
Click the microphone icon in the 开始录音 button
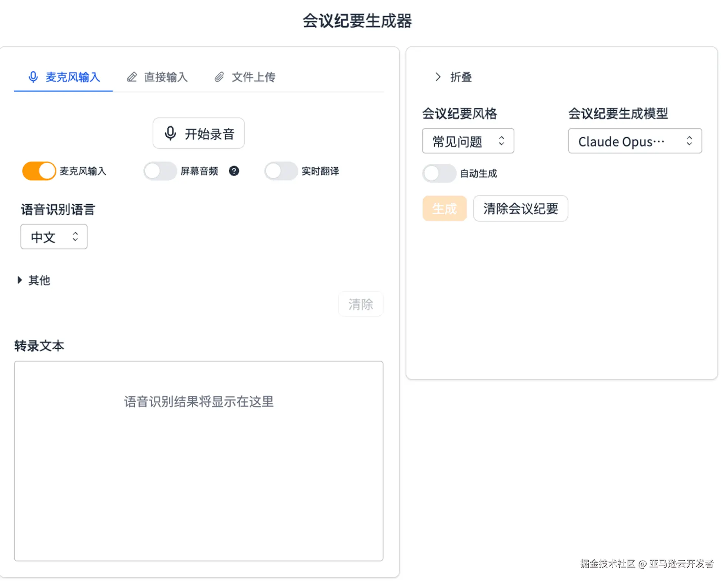[x=170, y=133]
